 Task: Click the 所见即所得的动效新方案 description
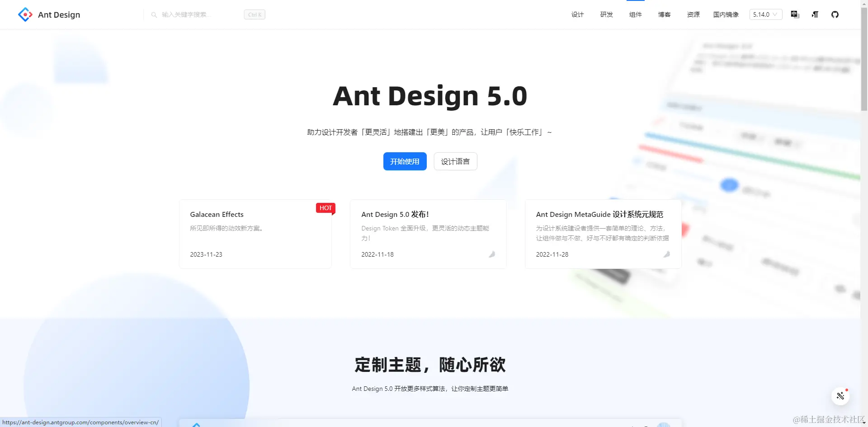[x=226, y=228]
